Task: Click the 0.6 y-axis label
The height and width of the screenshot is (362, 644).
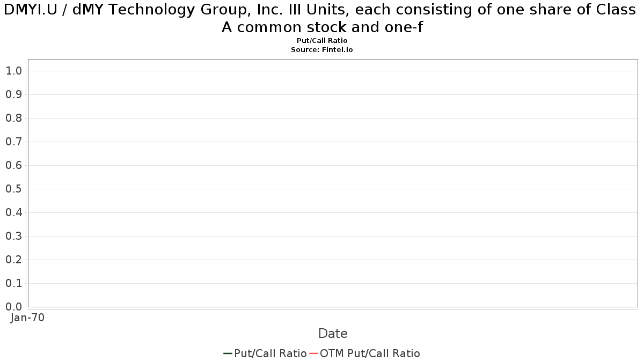Action: (13, 165)
